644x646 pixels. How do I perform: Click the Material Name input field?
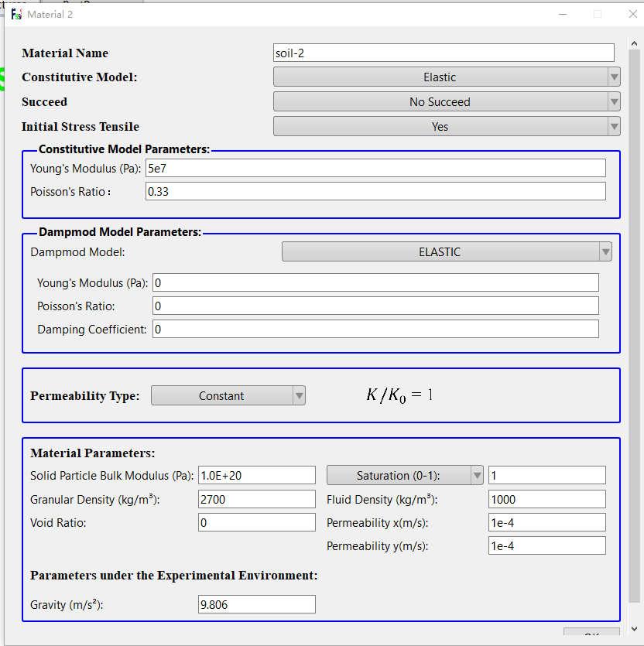click(444, 53)
